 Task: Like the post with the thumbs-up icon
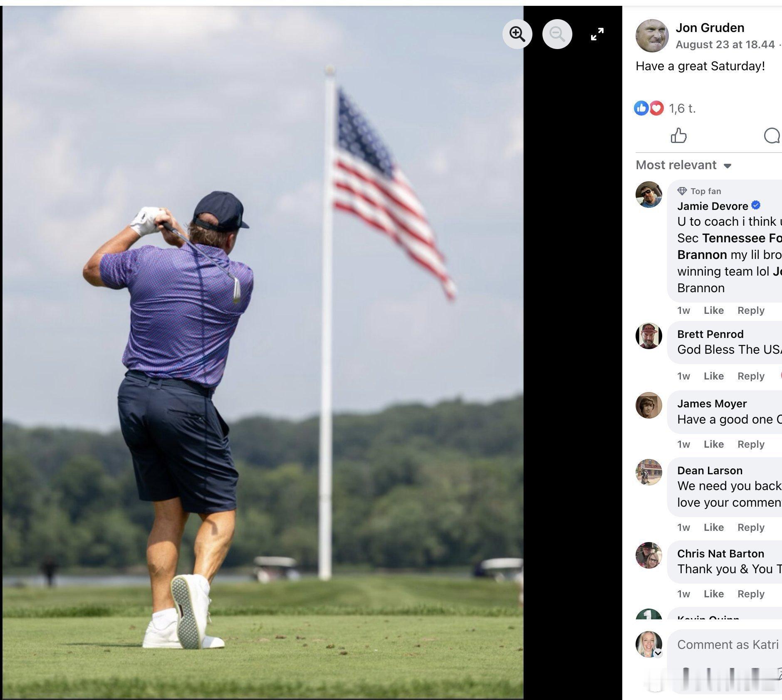pyautogui.click(x=678, y=136)
